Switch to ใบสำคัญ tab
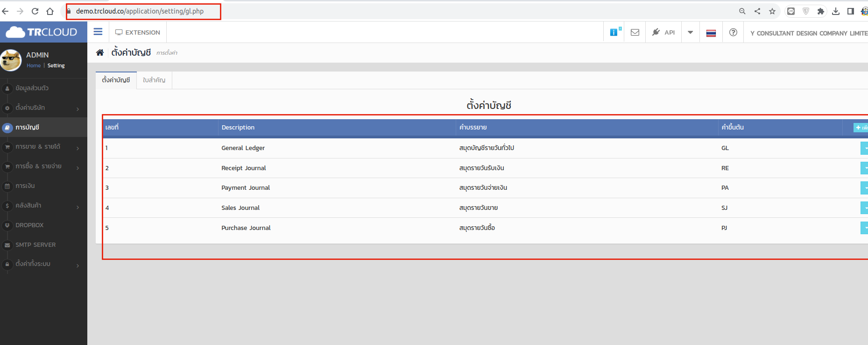Image resolution: width=868 pixels, height=345 pixels. (x=154, y=80)
